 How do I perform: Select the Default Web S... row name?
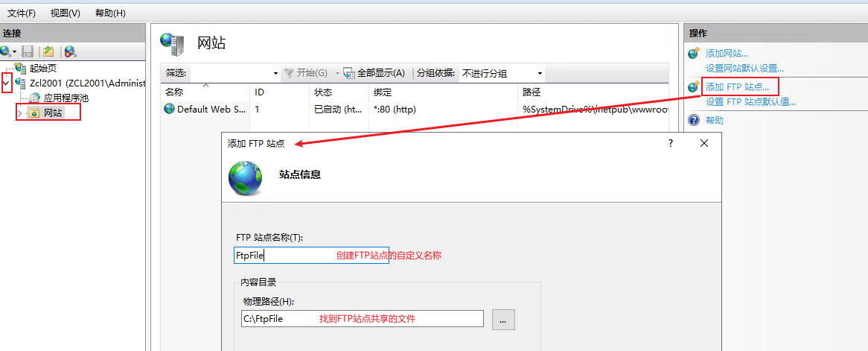(211, 110)
